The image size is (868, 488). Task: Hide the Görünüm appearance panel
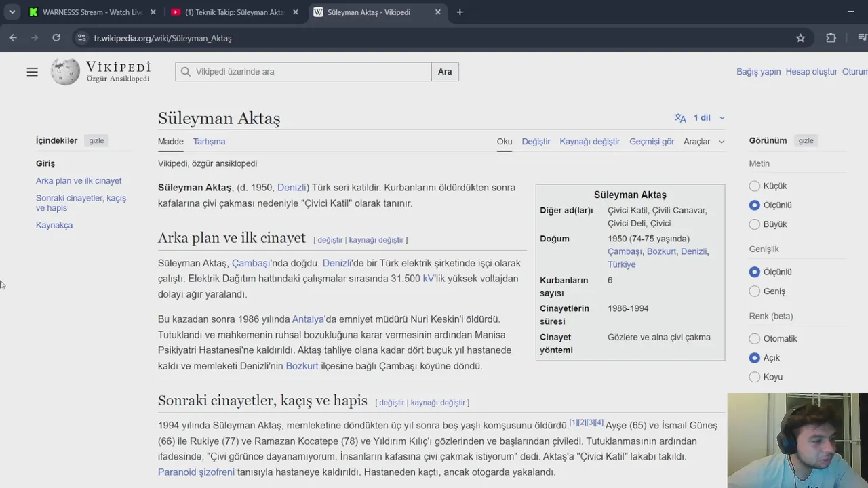pos(806,140)
